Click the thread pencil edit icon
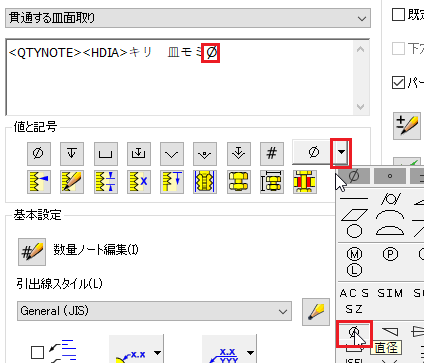424x363 pixels. point(72,182)
